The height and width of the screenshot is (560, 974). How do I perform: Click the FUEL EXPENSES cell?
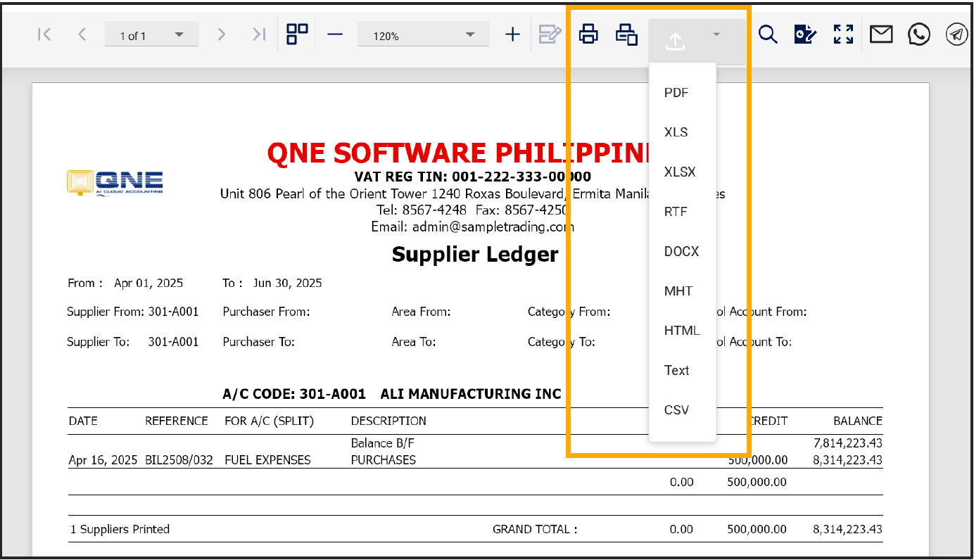[267, 460]
